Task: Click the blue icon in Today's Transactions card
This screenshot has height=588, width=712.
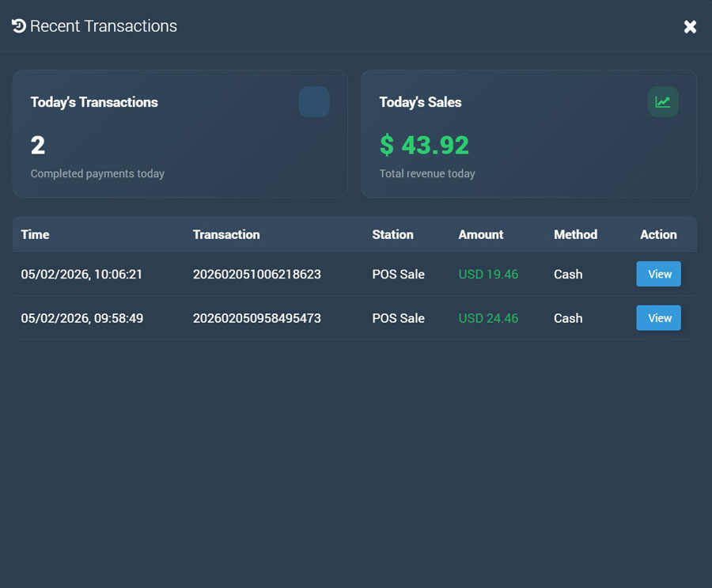Action: pyautogui.click(x=313, y=102)
